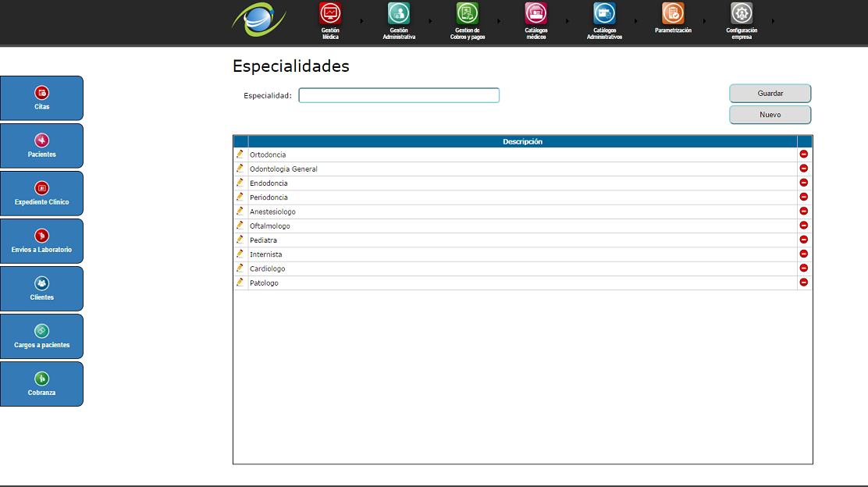Image resolution: width=868 pixels, height=487 pixels.
Task: Open the Gestión Médica module icon
Action: (x=330, y=14)
